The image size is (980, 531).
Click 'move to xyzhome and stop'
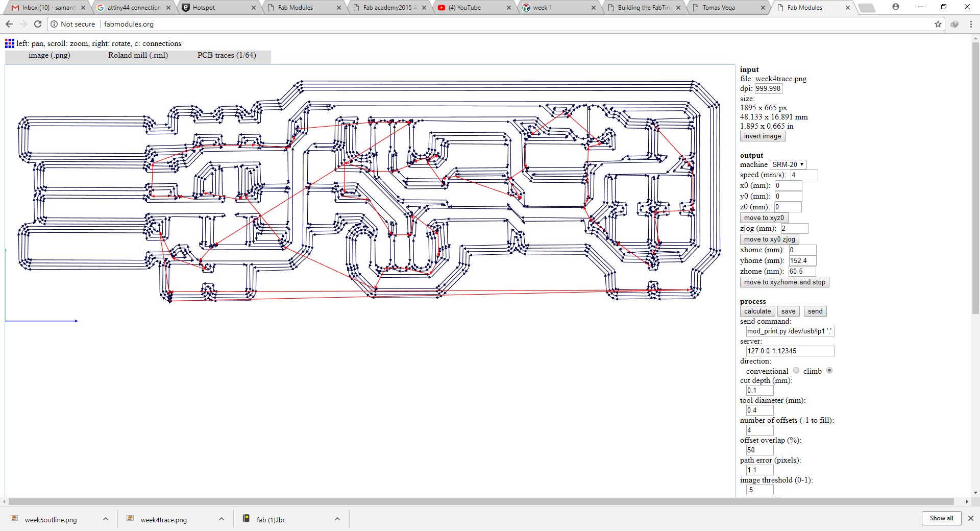pyautogui.click(x=785, y=282)
